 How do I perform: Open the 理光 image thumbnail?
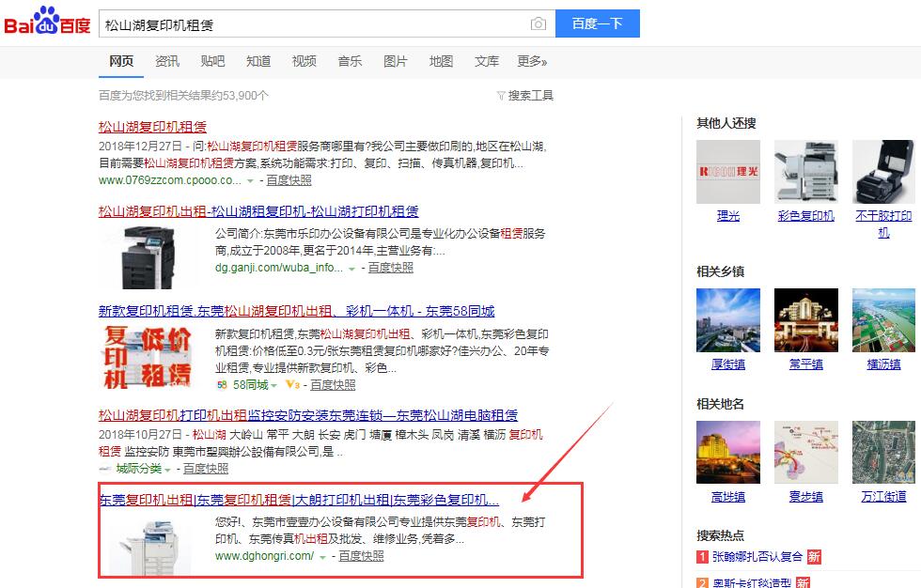[x=727, y=172]
